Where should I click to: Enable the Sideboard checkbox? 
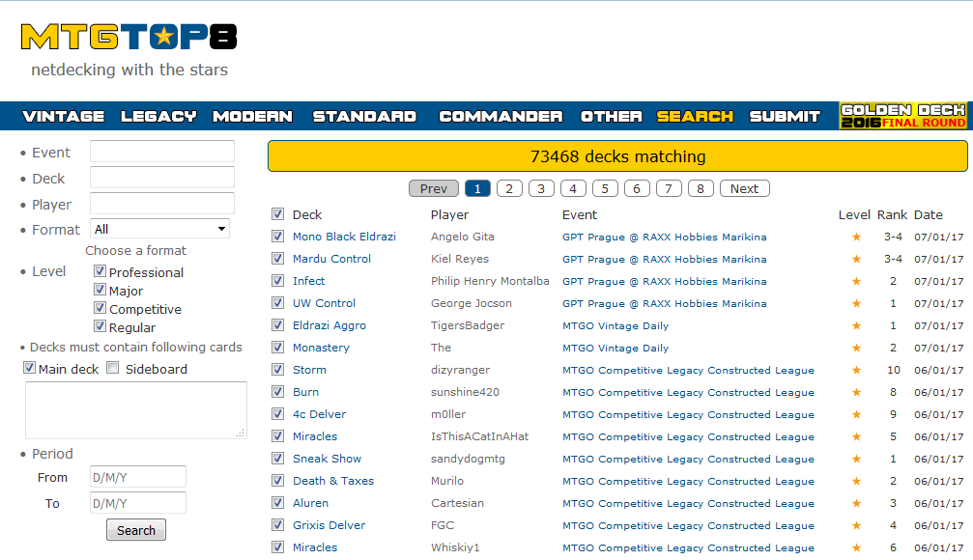tap(112, 368)
